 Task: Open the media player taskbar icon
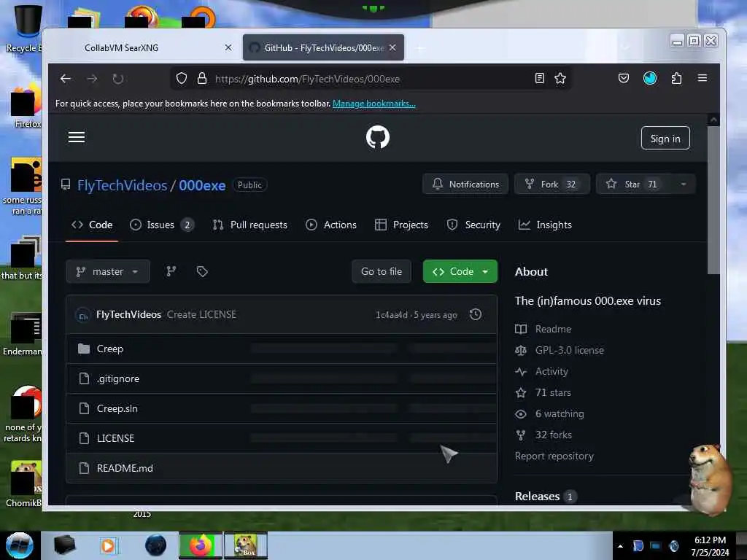point(108,545)
